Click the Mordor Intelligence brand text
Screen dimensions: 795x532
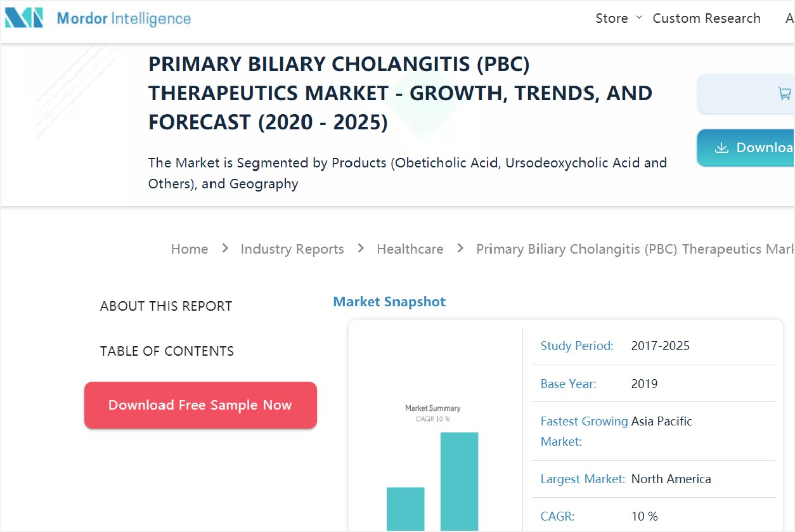(x=124, y=18)
